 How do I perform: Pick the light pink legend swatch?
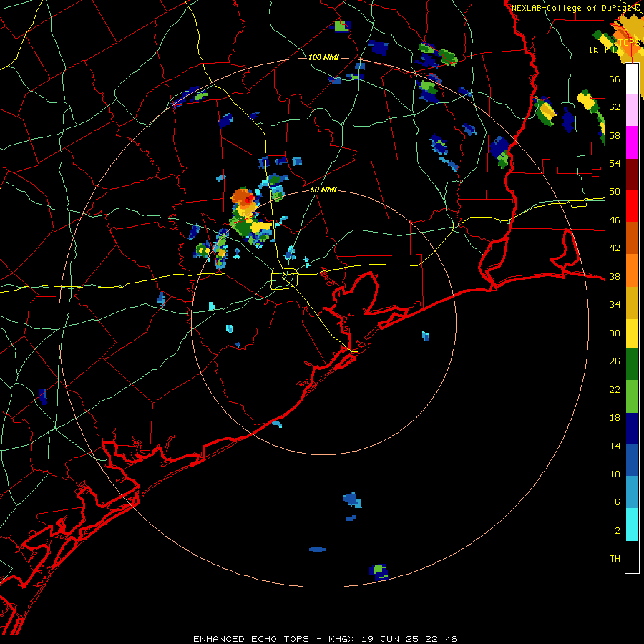tap(632, 109)
